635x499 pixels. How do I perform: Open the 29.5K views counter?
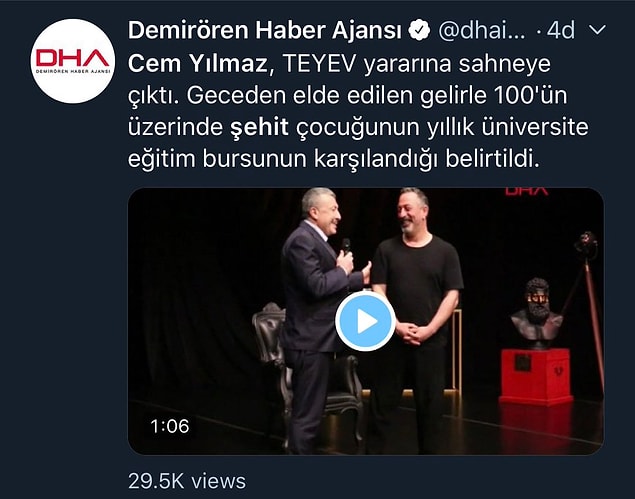187,481
